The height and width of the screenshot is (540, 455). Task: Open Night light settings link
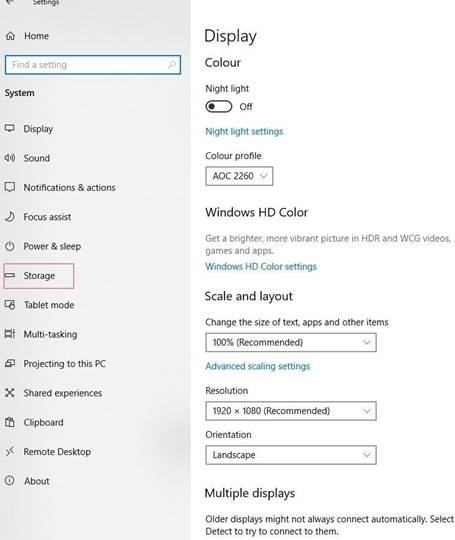coord(244,131)
